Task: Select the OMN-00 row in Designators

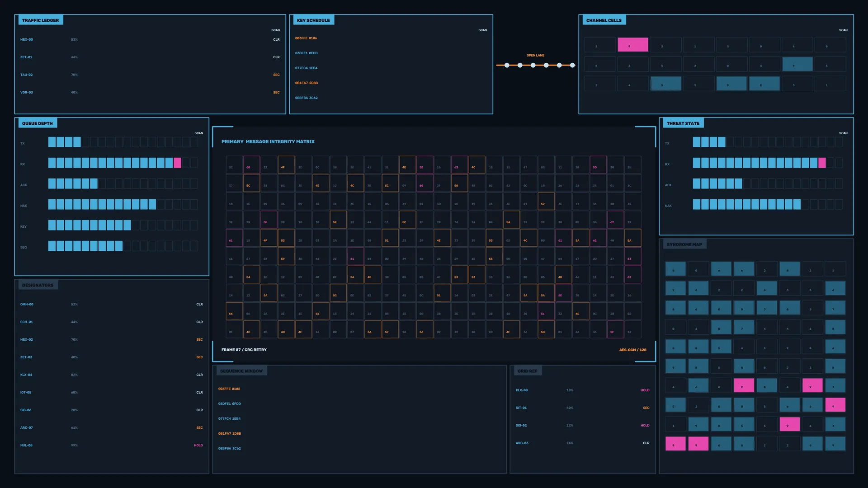Action: click(112, 305)
